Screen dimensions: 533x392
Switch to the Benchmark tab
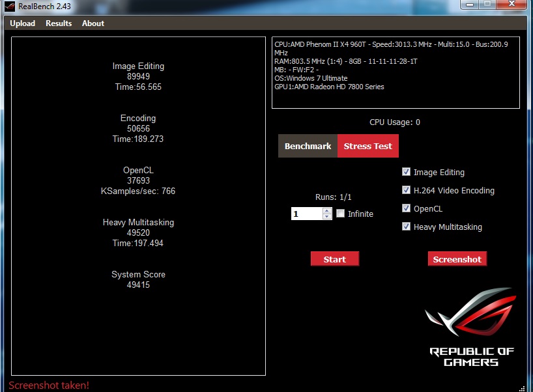click(308, 146)
